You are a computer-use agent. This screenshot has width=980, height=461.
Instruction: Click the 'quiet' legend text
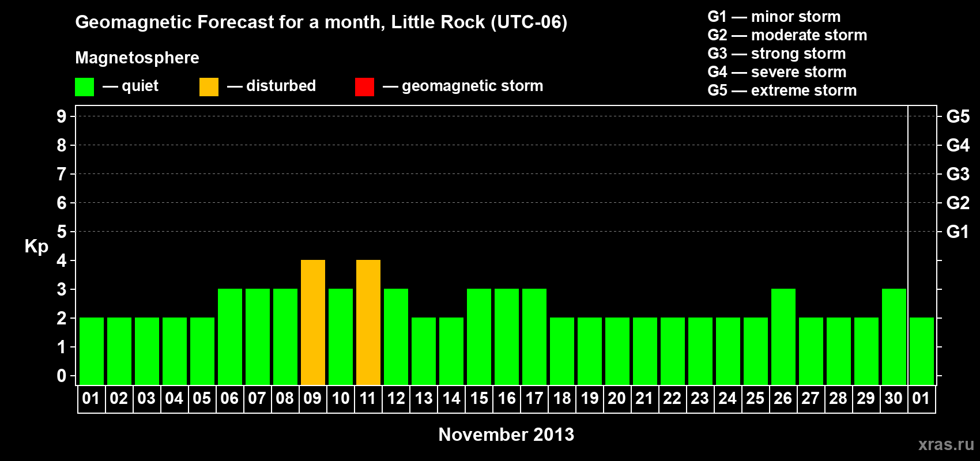pyautogui.click(x=140, y=86)
